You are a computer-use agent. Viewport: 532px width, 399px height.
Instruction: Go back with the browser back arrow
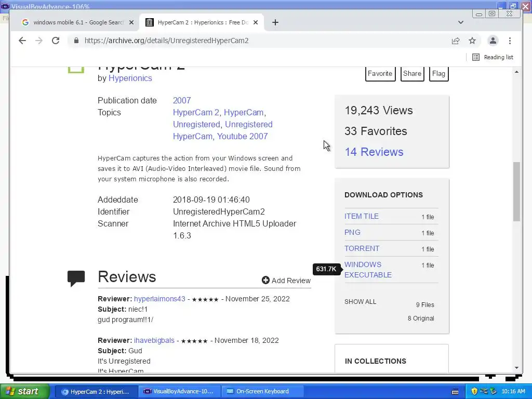coord(22,41)
